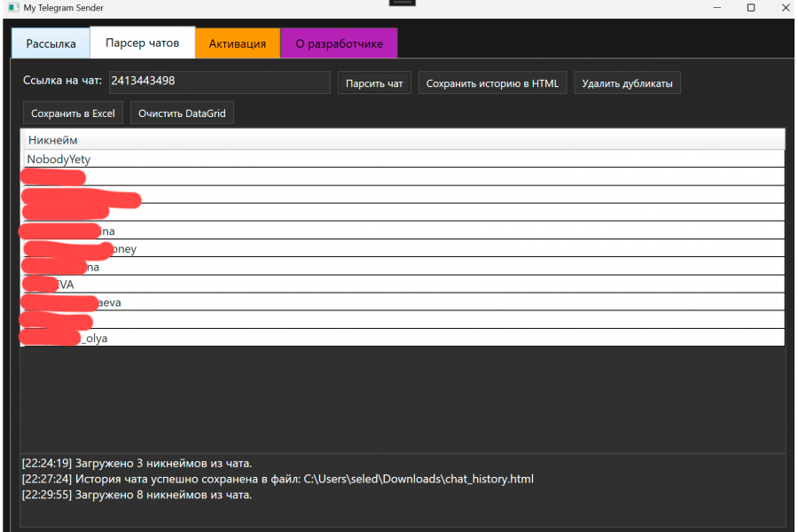The height and width of the screenshot is (532, 798).
Task: Select the row ending in ina
Action: (x=403, y=231)
